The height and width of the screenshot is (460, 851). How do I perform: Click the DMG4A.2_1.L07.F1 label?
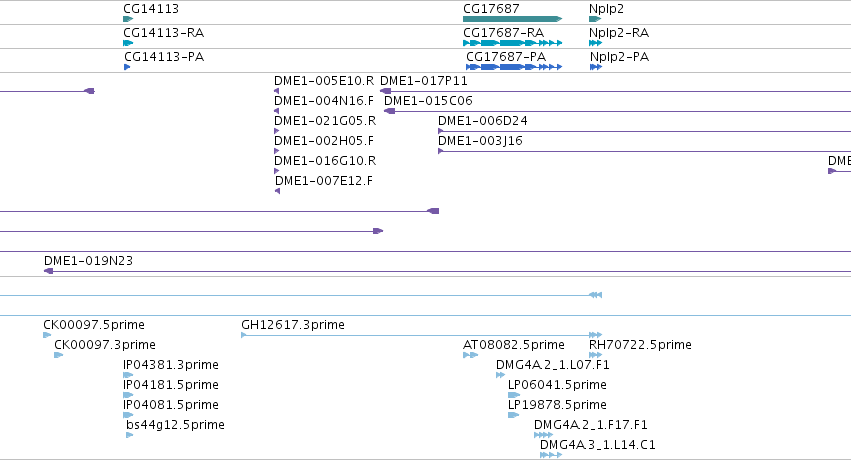coord(552,365)
